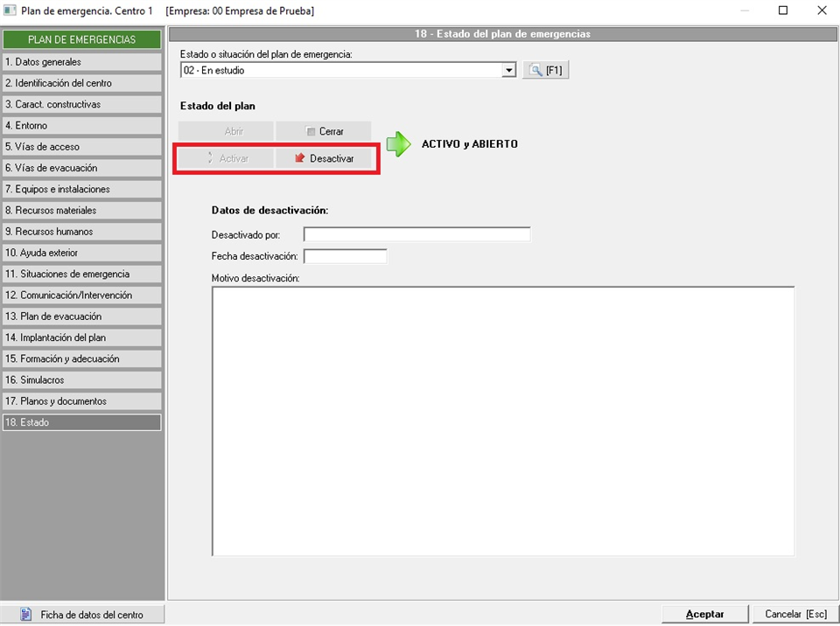Open section 8. Recursos materiales
This screenshot has width=840, height=626.
81,211
